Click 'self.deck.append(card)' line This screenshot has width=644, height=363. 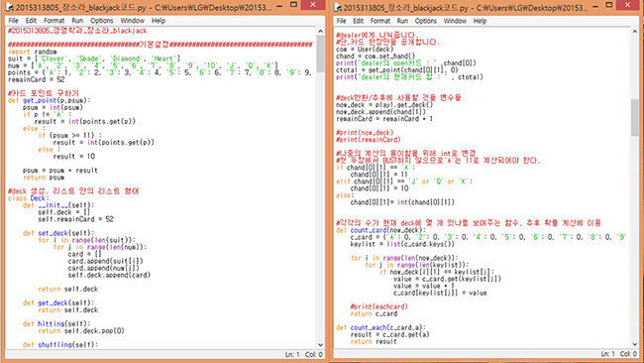pyautogui.click(x=109, y=275)
